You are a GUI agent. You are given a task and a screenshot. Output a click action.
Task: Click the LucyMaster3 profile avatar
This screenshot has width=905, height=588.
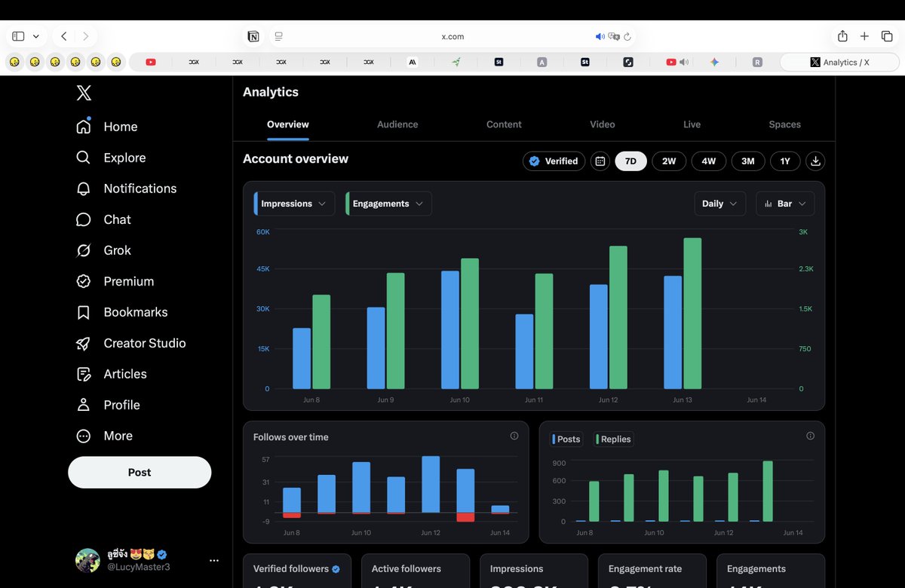point(87,561)
